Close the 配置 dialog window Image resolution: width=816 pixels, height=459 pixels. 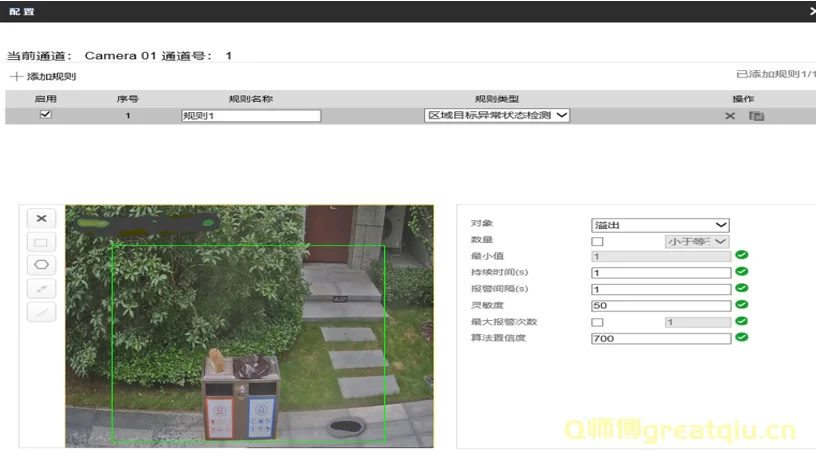pyautogui.click(x=811, y=10)
